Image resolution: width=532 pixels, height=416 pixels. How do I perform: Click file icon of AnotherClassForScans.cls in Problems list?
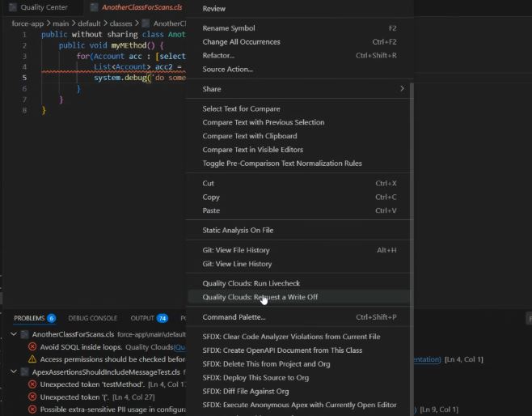coord(24,333)
